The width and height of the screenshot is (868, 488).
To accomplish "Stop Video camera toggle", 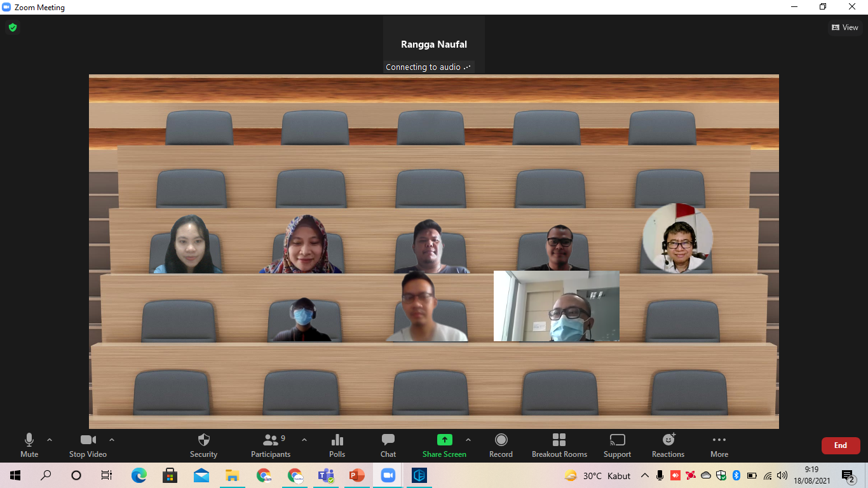I will click(x=88, y=445).
